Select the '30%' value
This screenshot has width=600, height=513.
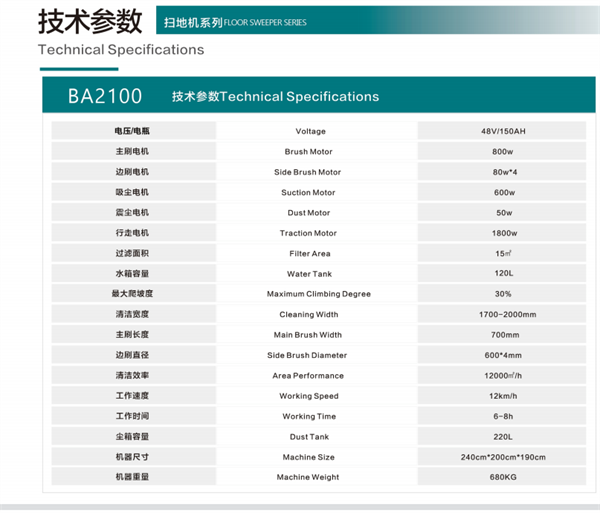click(x=503, y=294)
